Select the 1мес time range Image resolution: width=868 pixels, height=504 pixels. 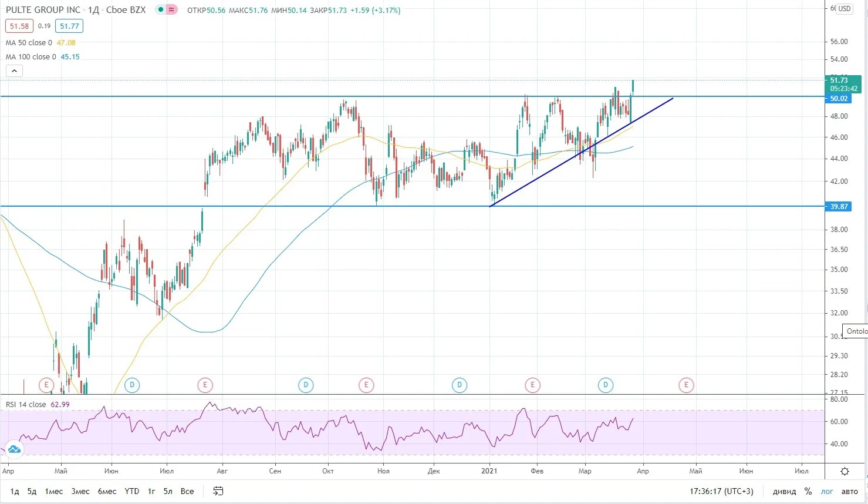(x=53, y=491)
